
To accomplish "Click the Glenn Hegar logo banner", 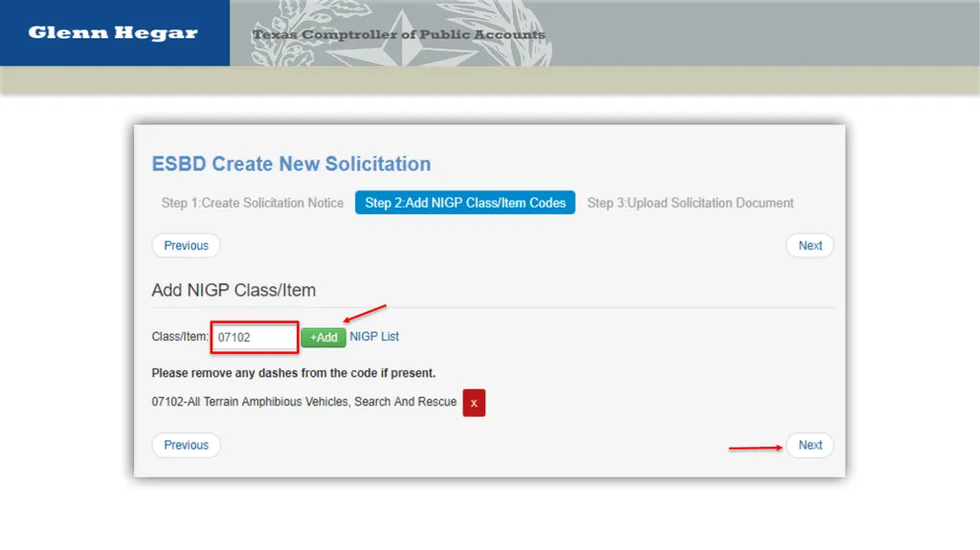I will pyautogui.click(x=115, y=33).
